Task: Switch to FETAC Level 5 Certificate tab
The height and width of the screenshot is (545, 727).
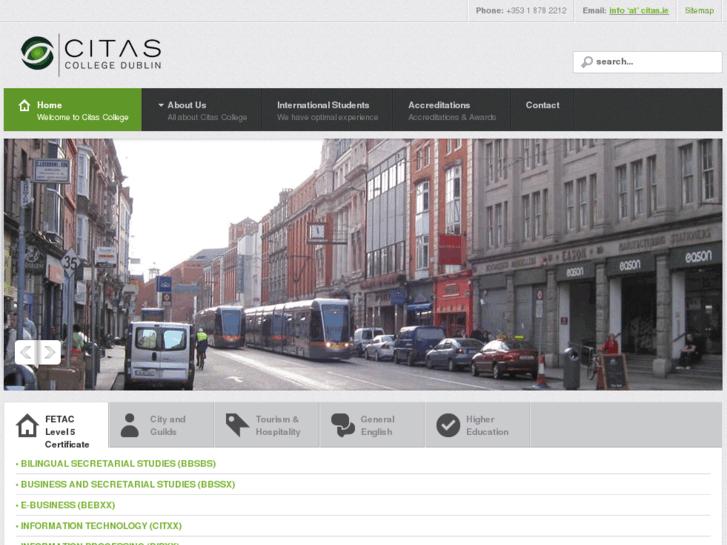Action: click(x=56, y=425)
